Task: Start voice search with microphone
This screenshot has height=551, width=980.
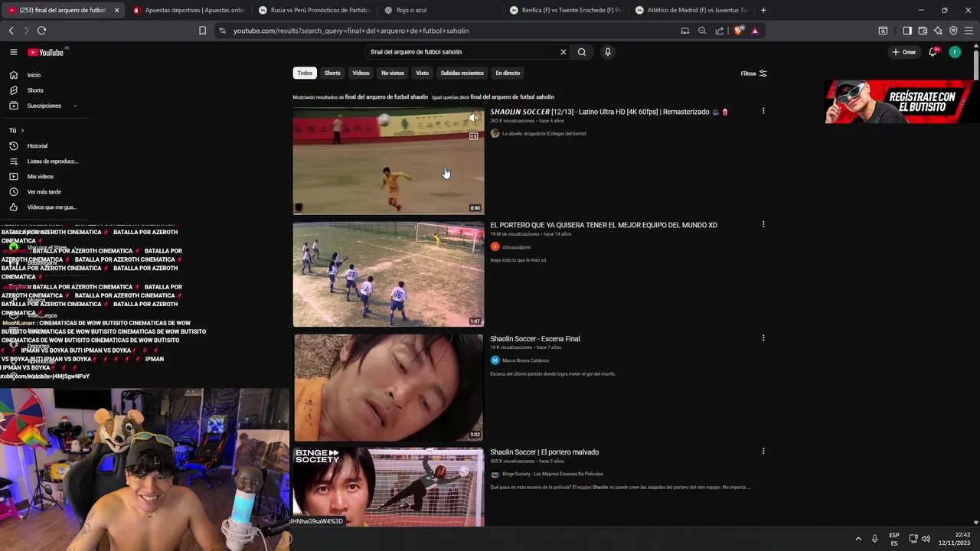Action: pos(607,52)
